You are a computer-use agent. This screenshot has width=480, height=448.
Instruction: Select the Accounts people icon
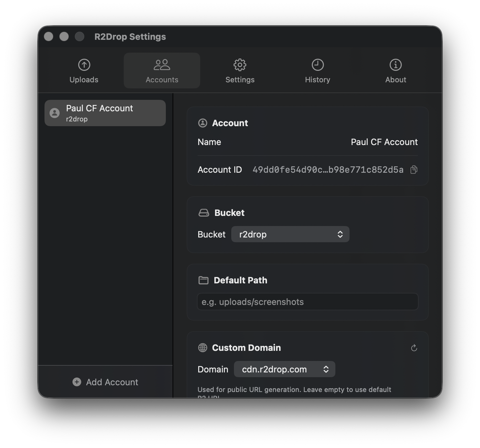(162, 64)
